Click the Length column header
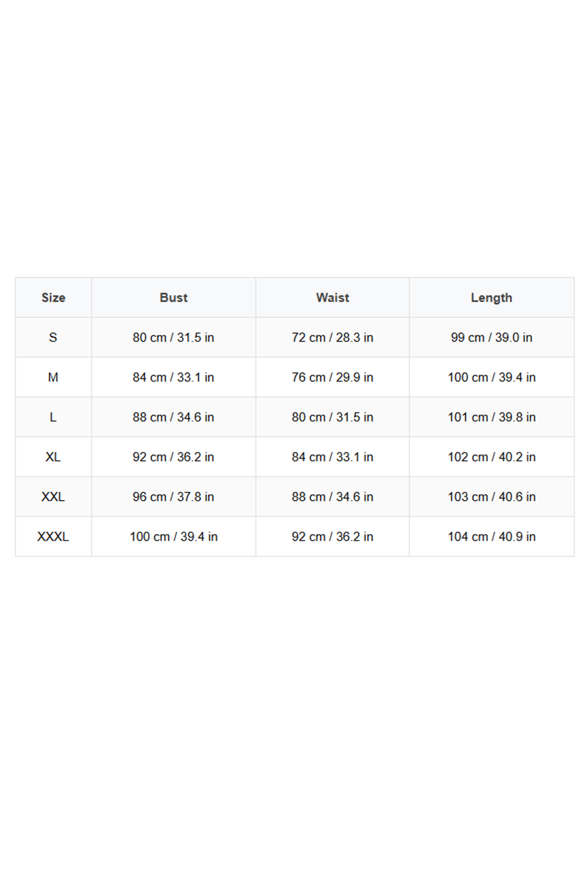 491,298
